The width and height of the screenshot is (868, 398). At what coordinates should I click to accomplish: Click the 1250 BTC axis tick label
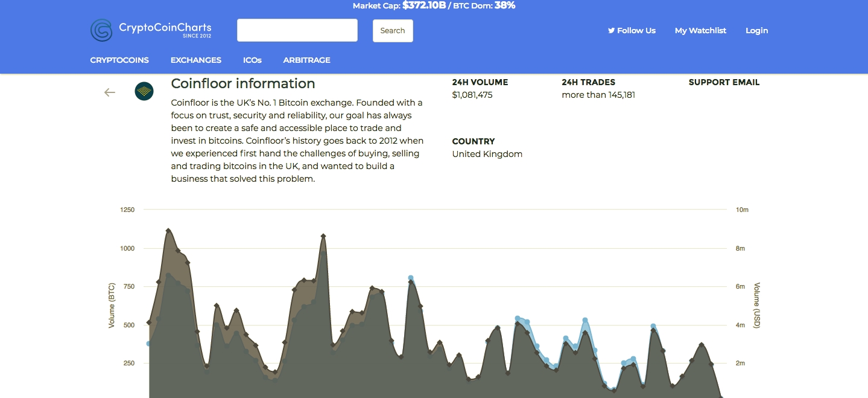[x=127, y=210]
